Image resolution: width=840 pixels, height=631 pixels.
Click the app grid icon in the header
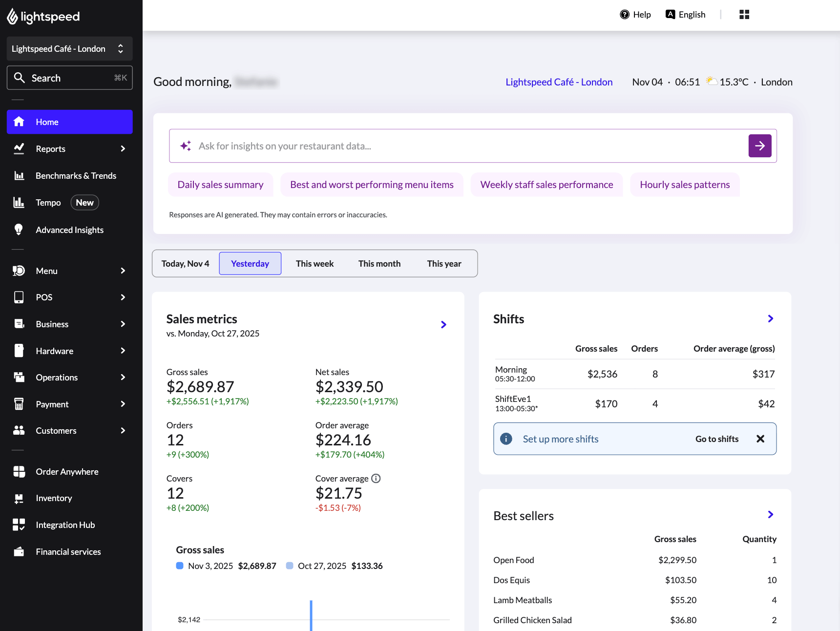(x=744, y=14)
